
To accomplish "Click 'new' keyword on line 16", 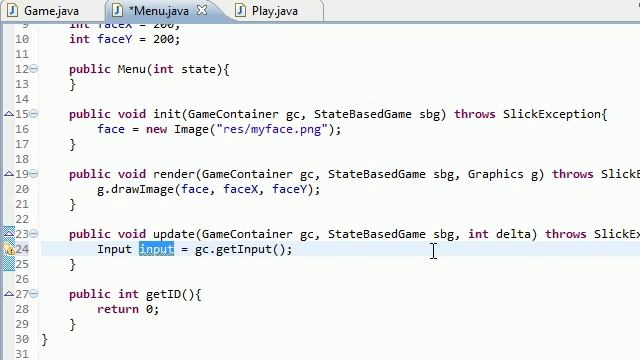I will pyautogui.click(x=156, y=129).
